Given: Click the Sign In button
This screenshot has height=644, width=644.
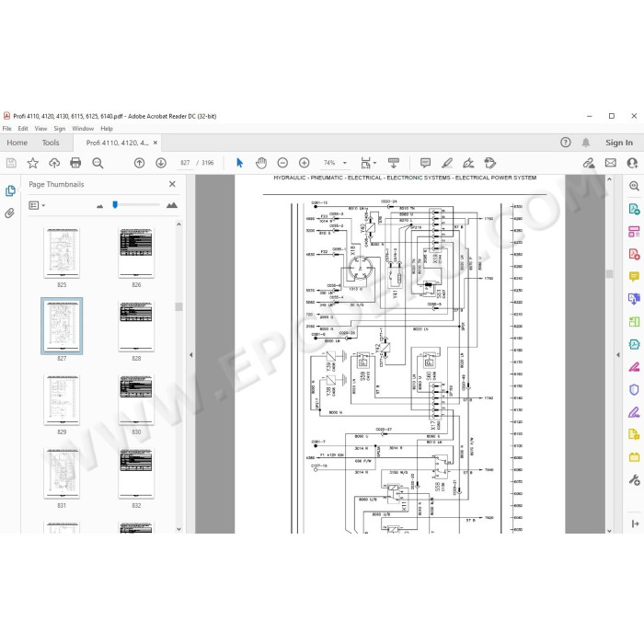Looking at the screenshot, I should click(618, 143).
